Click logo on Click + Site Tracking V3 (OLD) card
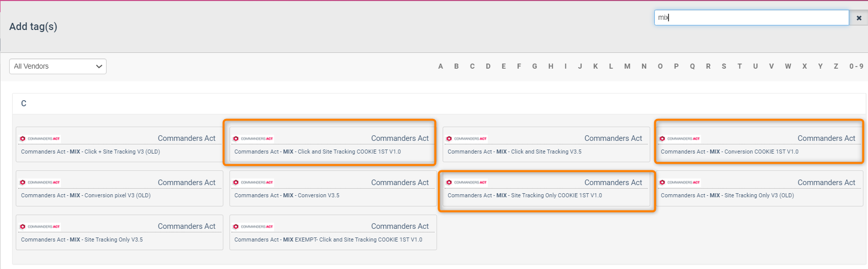Screen dimensions: 868x269 [40, 138]
